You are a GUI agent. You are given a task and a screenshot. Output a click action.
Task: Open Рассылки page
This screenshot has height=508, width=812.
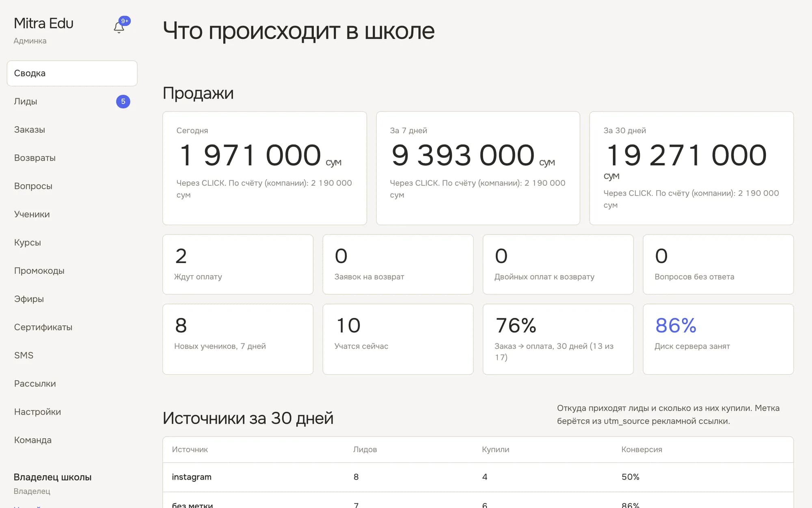pyautogui.click(x=72, y=384)
